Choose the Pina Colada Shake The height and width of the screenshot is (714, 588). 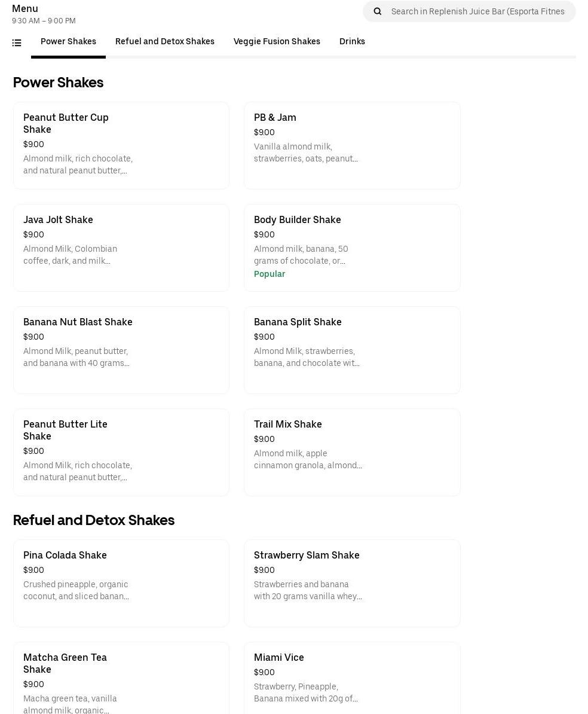(121, 583)
